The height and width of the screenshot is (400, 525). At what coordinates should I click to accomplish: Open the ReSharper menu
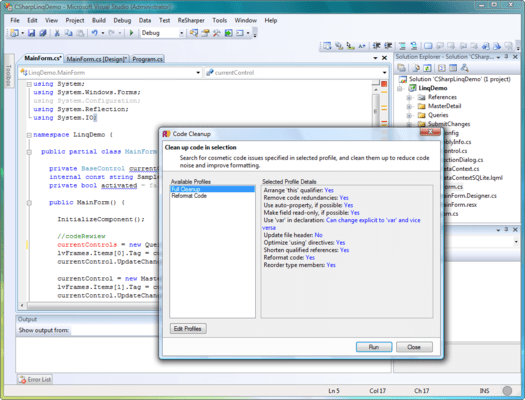click(191, 20)
